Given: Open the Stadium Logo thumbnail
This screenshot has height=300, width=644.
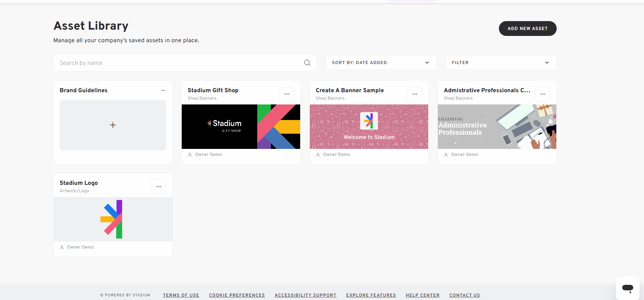Looking at the screenshot, I should 113,219.
